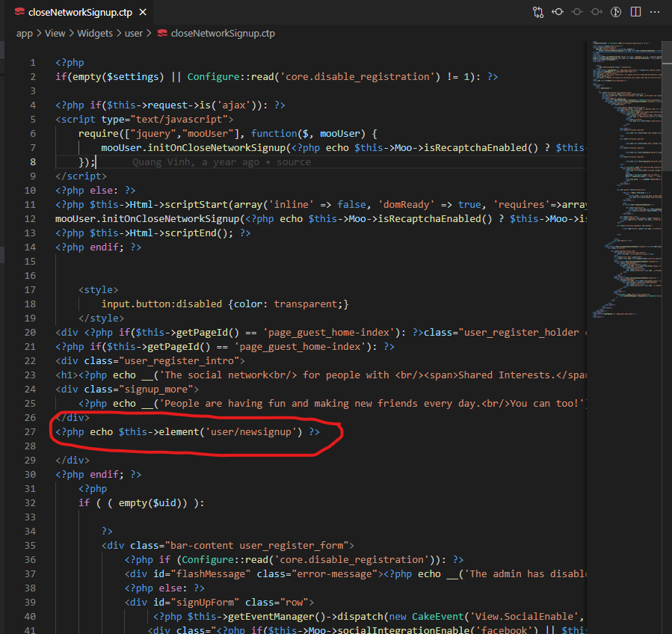Click 'endif;' on line 14

point(107,247)
